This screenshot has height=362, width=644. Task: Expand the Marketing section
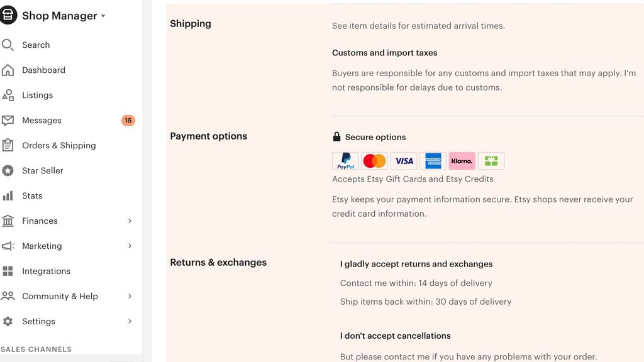point(130,246)
